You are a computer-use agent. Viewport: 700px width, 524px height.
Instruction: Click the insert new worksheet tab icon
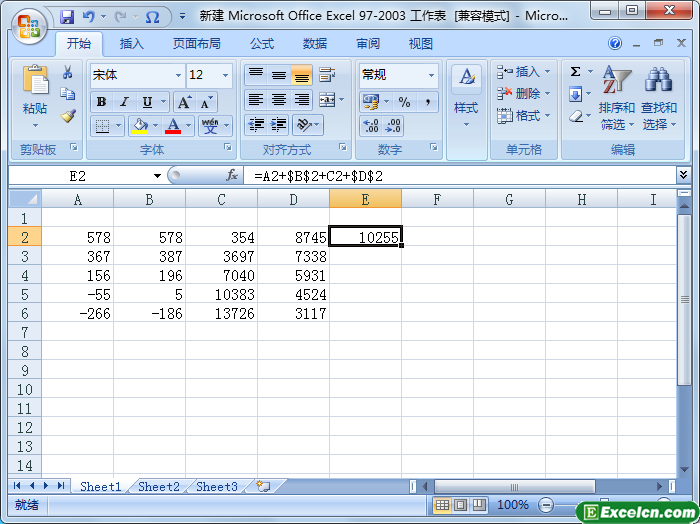click(x=263, y=487)
